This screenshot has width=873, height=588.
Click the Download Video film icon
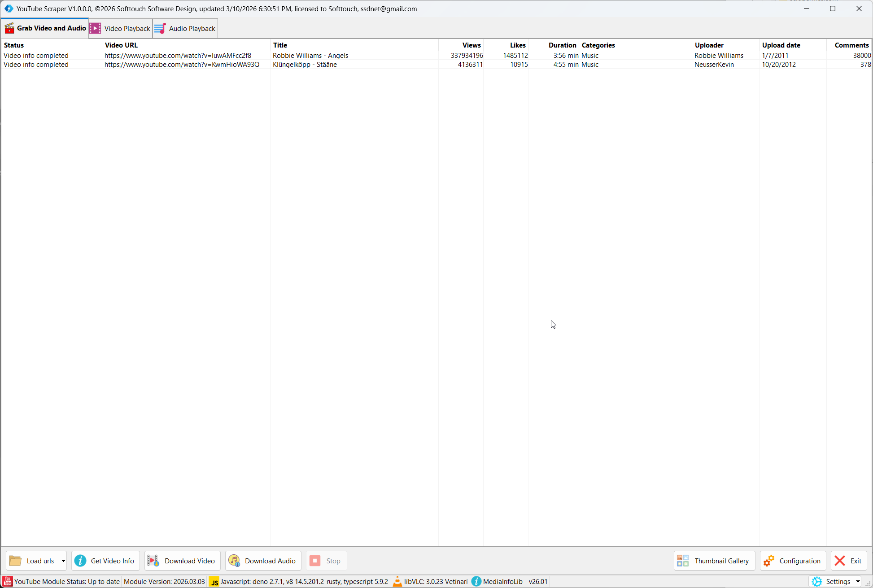pyautogui.click(x=153, y=561)
